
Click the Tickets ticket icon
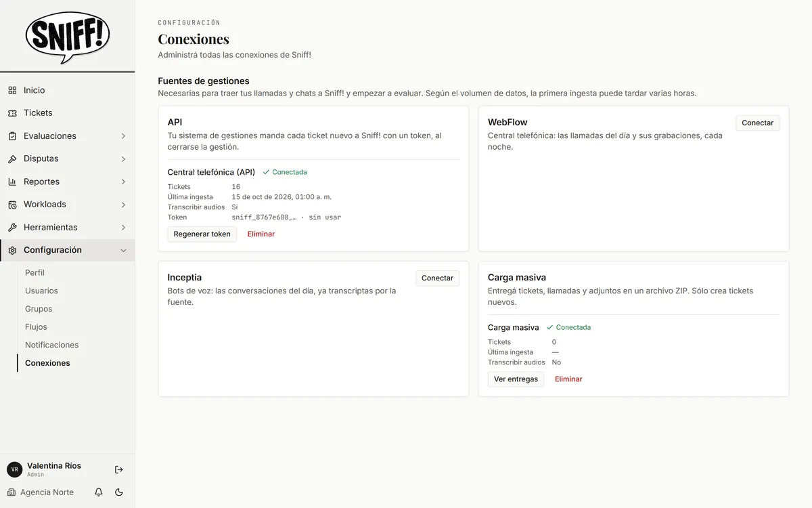point(12,113)
